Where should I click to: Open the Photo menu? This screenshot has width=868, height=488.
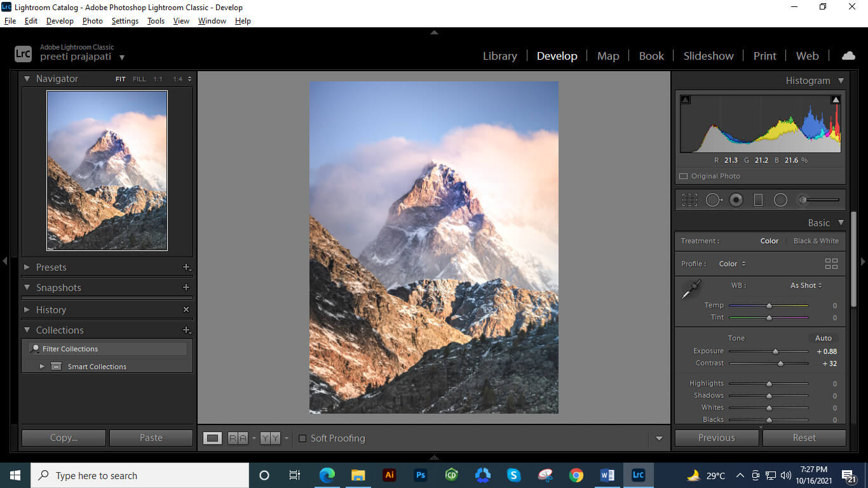pyautogui.click(x=92, y=20)
